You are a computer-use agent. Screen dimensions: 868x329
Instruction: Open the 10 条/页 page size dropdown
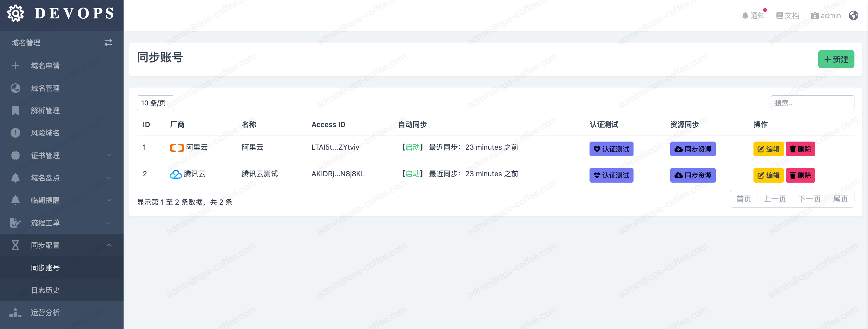[x=155, y=103]
